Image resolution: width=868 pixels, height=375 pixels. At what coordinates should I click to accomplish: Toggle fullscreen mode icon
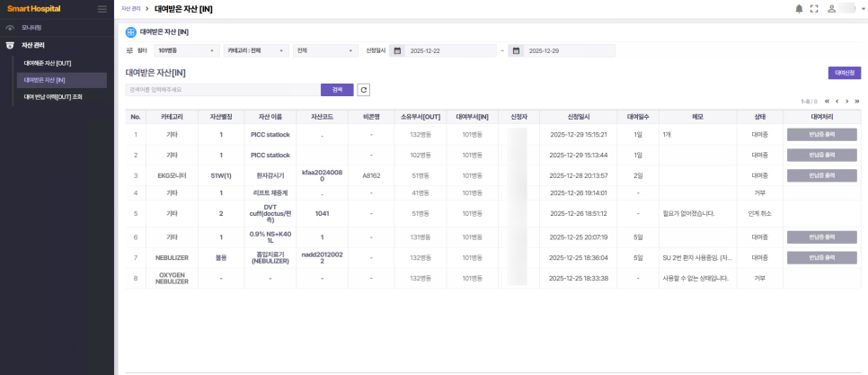point(814,9)
